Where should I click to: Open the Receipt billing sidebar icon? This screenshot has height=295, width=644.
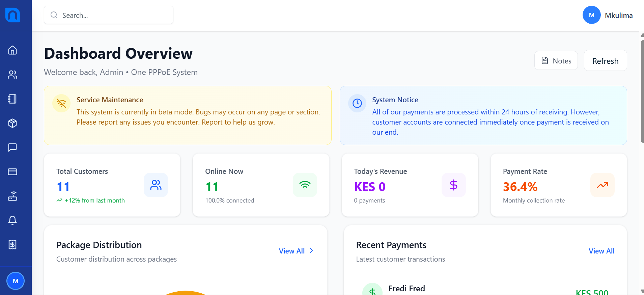(x=12, y=245)
